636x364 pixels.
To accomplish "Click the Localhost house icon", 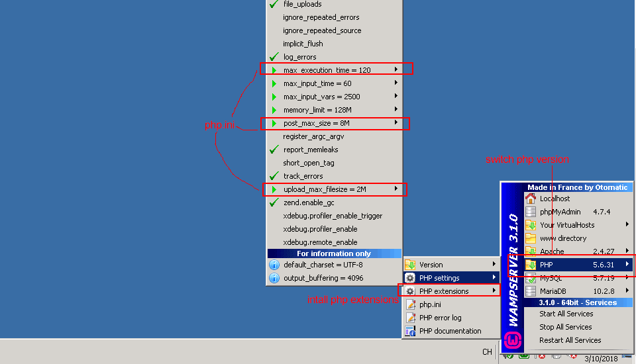I will click(x=531, y=199).
